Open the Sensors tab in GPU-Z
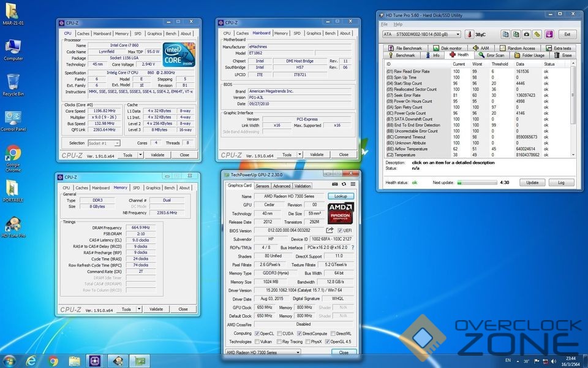 click(x=262, y=186)
